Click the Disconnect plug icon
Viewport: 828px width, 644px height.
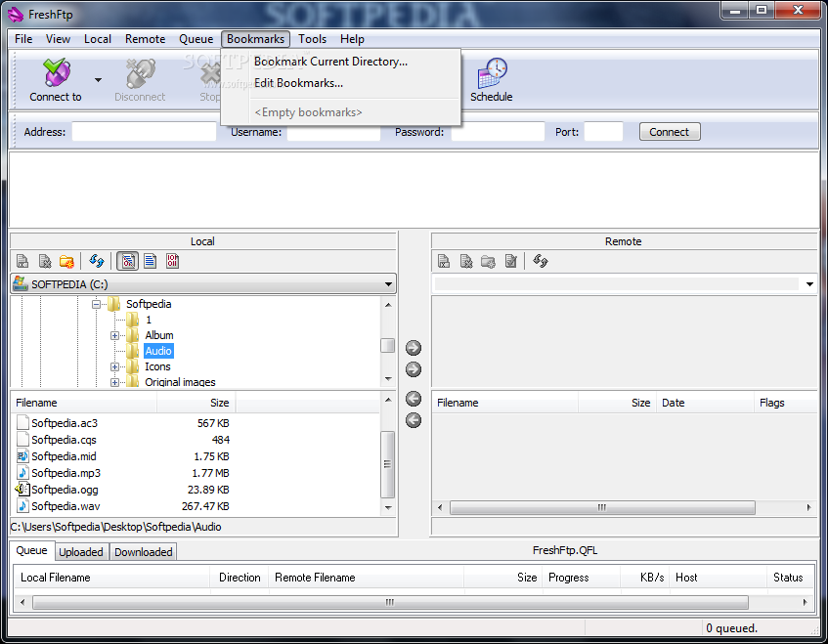point(141,73)
